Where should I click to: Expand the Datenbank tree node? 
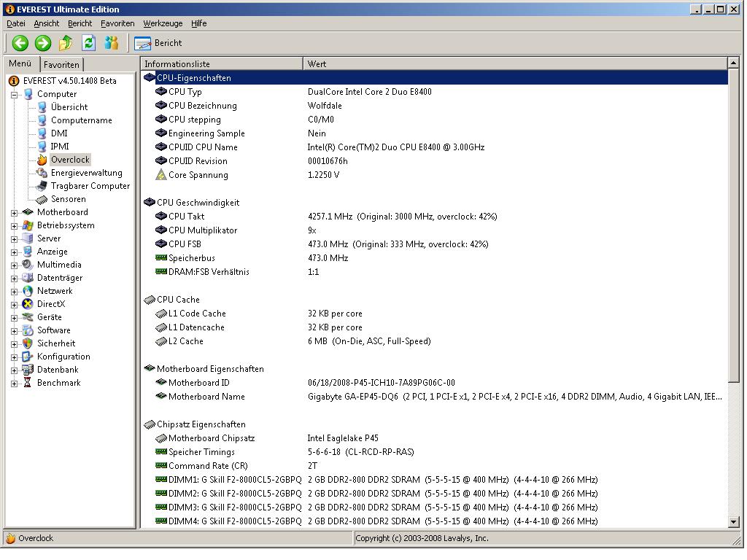click(x=15, y=370)
